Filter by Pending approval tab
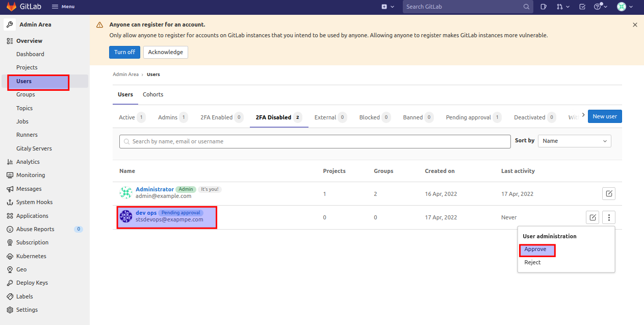This screenshot has height=325, width=644. pyautogui.click(x=474, y=117)
